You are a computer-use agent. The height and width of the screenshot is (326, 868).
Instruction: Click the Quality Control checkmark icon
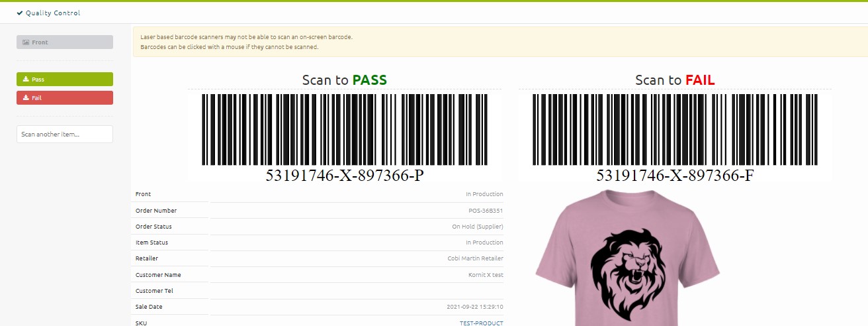click(20, 13)
